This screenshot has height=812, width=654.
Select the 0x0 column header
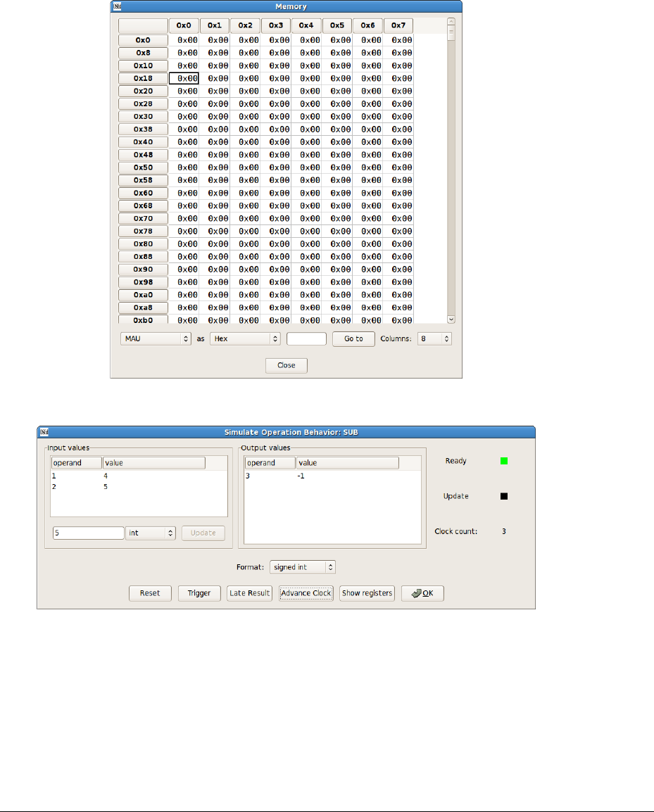[x=184, y=25]
